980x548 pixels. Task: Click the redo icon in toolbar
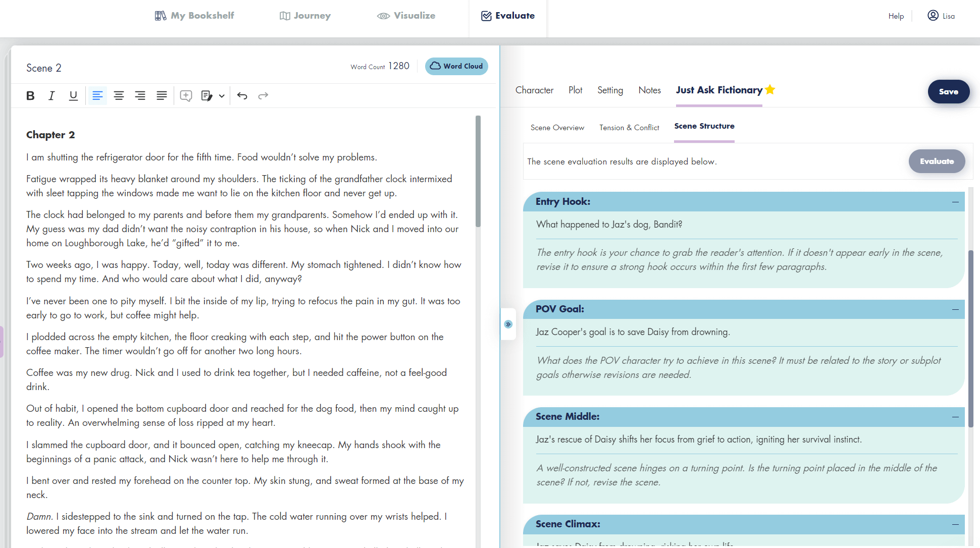(263, 95)
